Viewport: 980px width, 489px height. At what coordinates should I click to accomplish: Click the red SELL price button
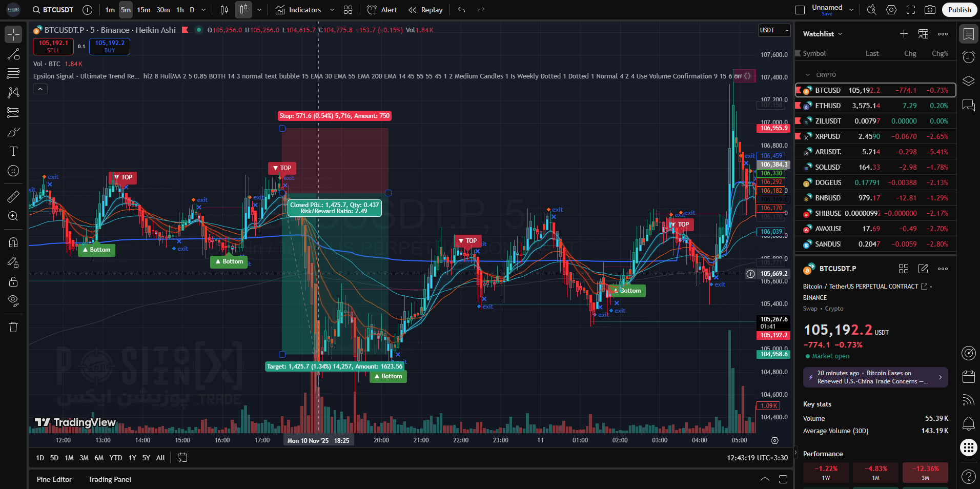[x=53, y=46]
